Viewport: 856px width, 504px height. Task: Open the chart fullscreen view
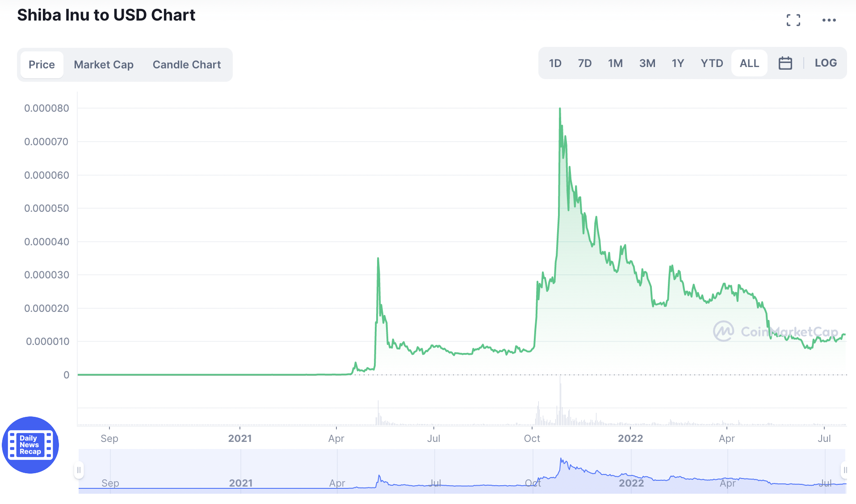[794, 20]
